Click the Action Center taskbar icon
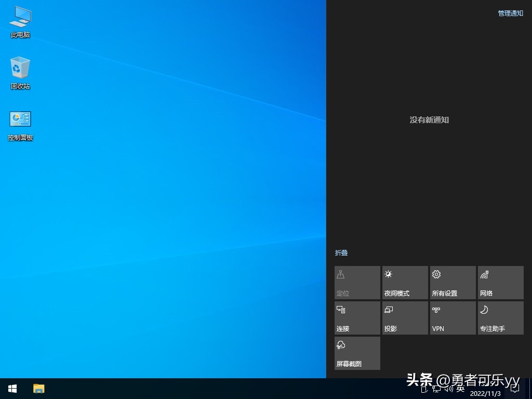The width and height of the screenshot is (532, 399). coord(514,389)
